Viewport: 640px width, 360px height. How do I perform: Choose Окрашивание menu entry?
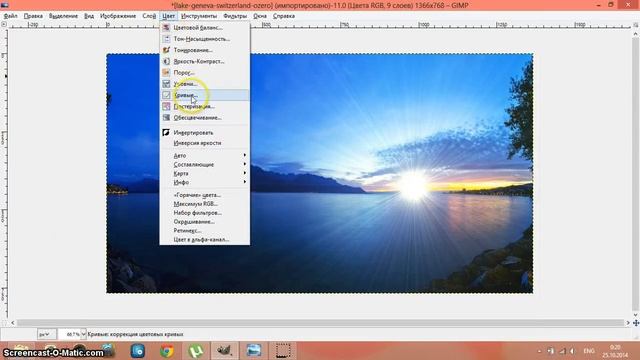coord(204,222)
